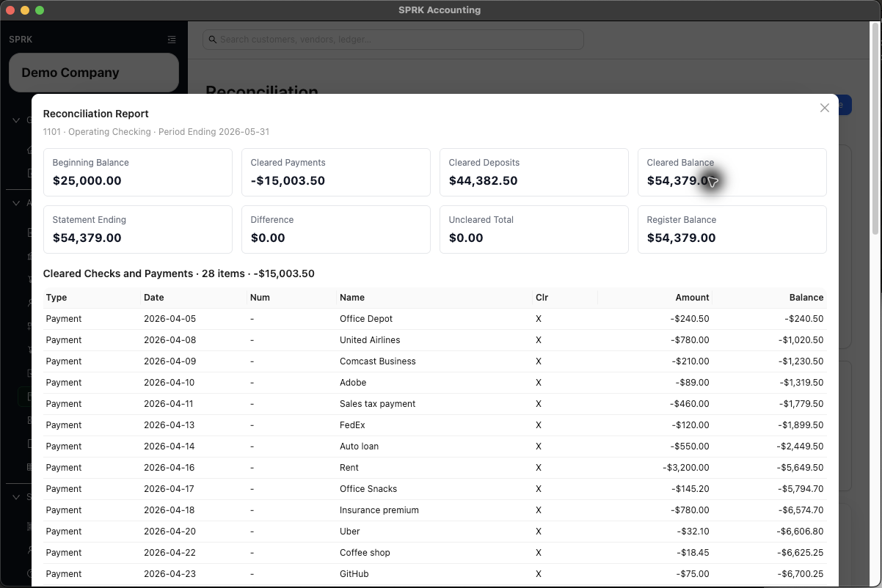This screenshot has width=882, height=588.
Task: Select the Office Depot payment row
Action: pos(435,319)
